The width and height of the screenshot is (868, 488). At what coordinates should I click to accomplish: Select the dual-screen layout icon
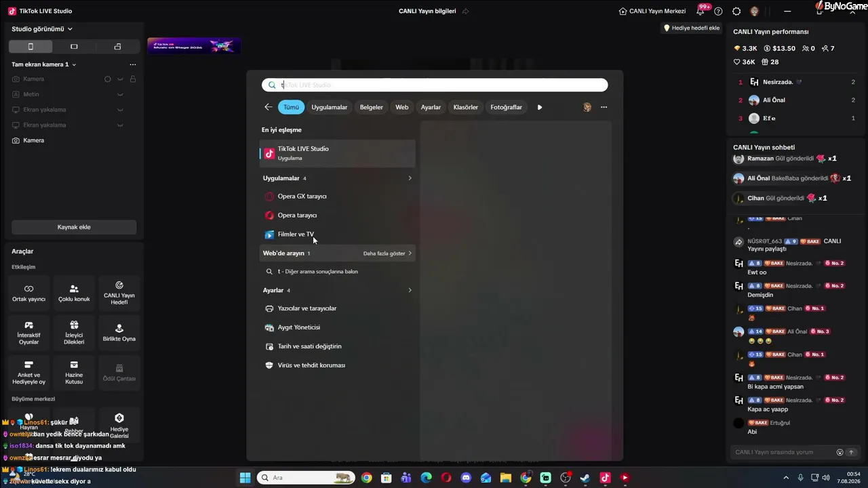click(x=117, y=47)
